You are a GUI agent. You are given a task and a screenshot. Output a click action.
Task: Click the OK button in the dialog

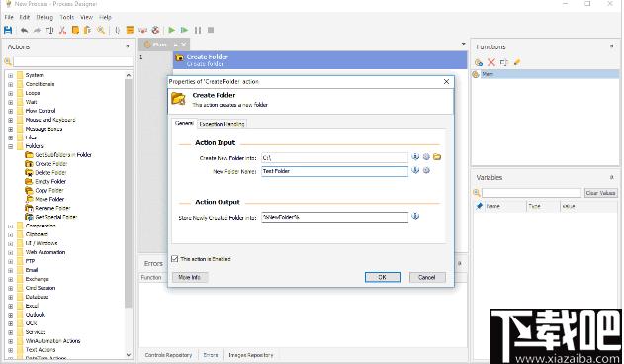383,277
